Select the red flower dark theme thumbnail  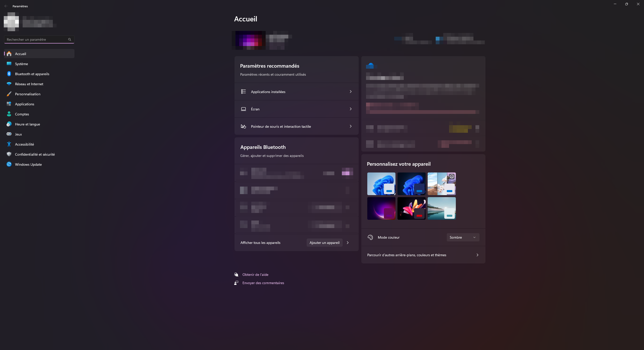click(x=411, y=208)
